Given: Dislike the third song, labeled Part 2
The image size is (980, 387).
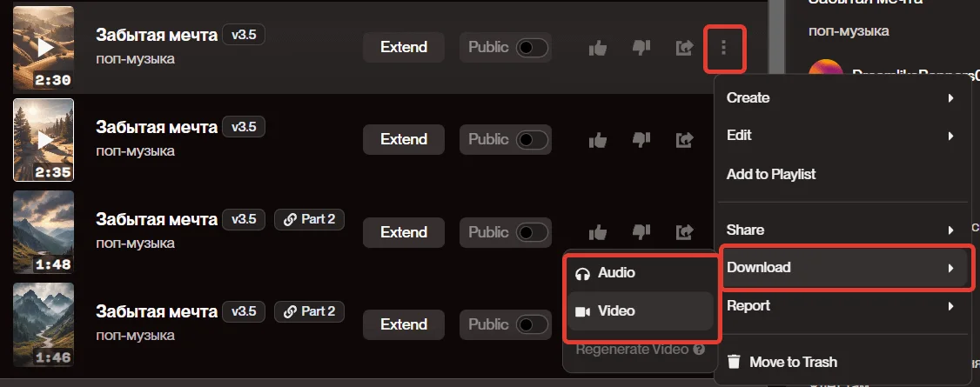Looking at the screenshot, I should (x=641, y=232).
